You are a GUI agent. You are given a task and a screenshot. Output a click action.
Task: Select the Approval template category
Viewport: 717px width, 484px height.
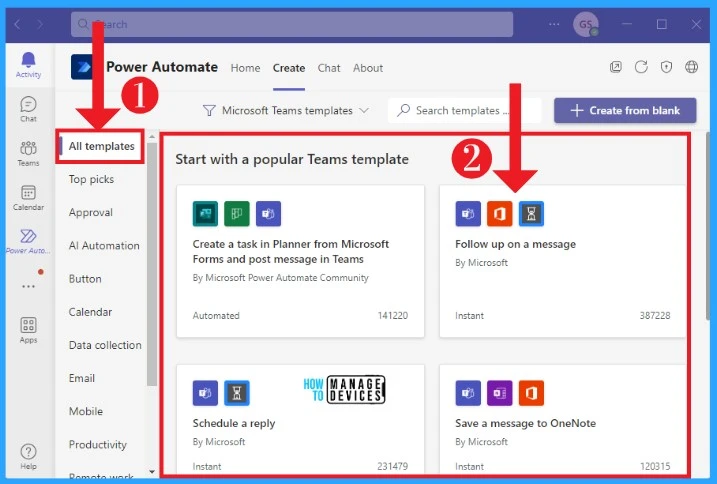tap(91, 213)
